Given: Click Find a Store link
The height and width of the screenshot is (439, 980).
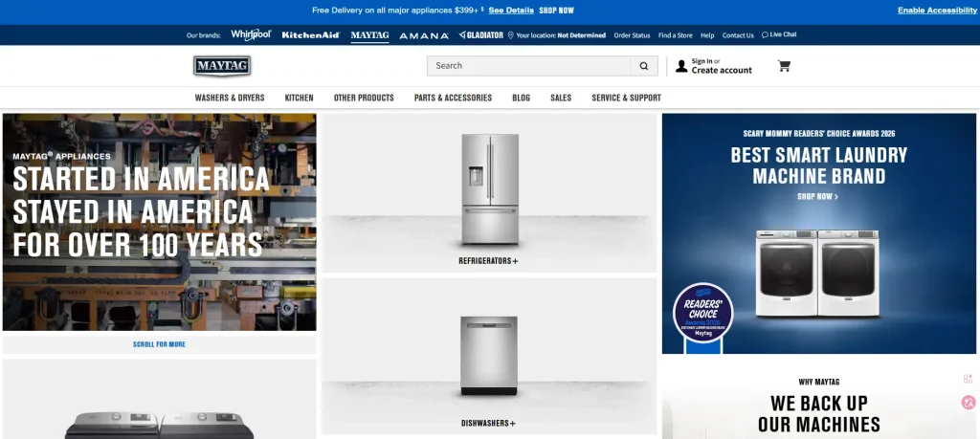Looking at the screenshot, I should 675,35.
